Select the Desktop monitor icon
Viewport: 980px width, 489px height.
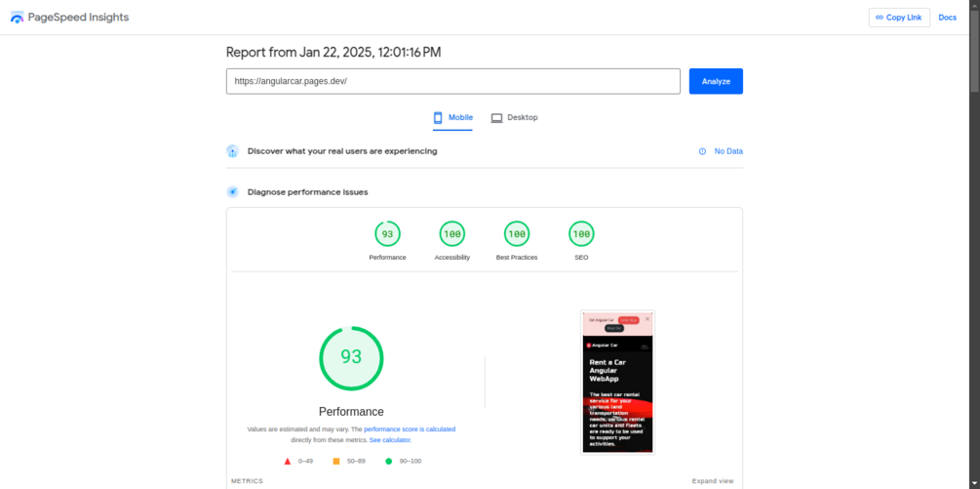[x=497, y=117]
